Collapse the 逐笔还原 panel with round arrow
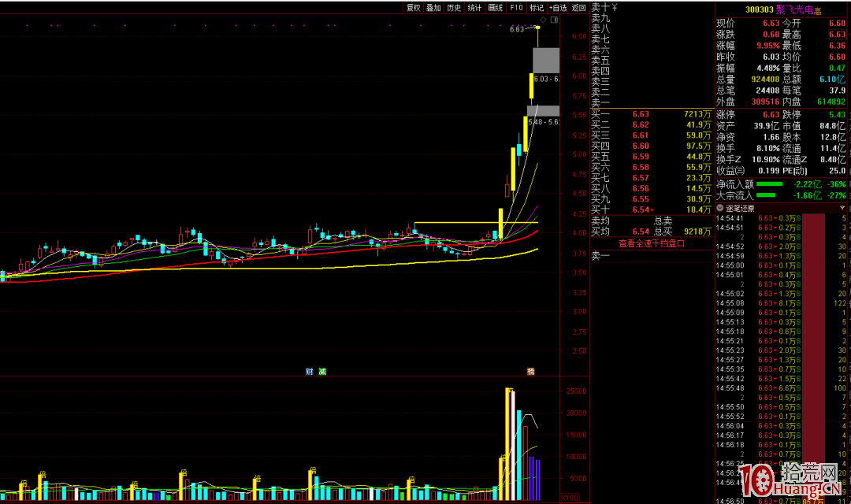This screenshot has height=504, width=851. [x=720, y=209]
